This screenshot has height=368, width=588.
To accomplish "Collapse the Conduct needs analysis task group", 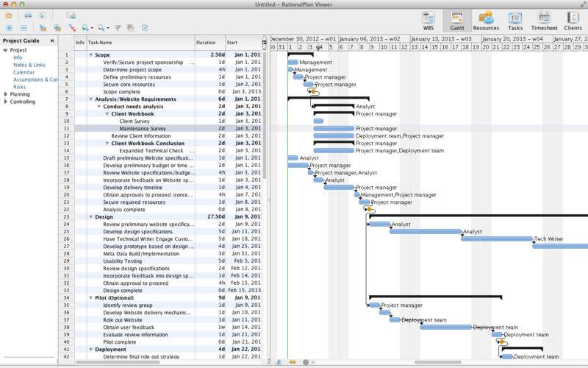I will point(99,107).
